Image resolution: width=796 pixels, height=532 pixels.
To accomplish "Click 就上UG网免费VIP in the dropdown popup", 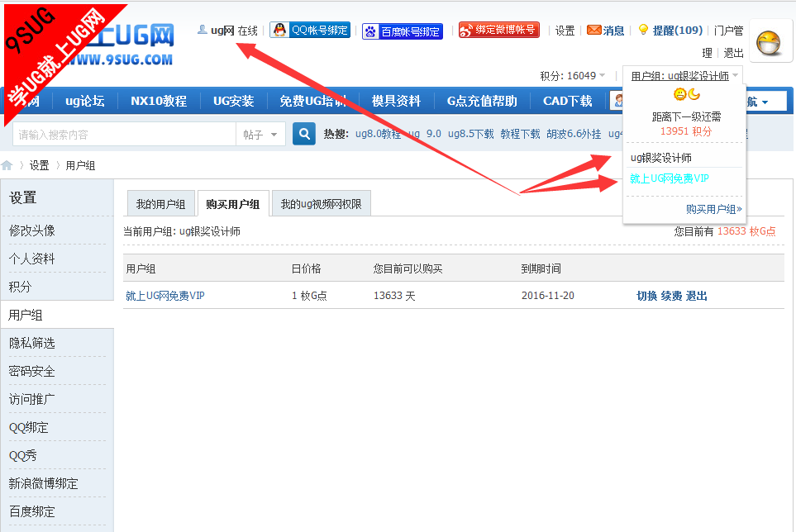I will point(670,178).
